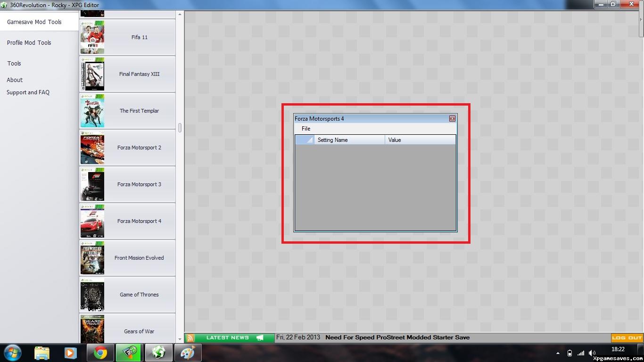The height and width of the screenshot is (362, 644).
Task: Click the Log Out button
Action: [627, 337]
